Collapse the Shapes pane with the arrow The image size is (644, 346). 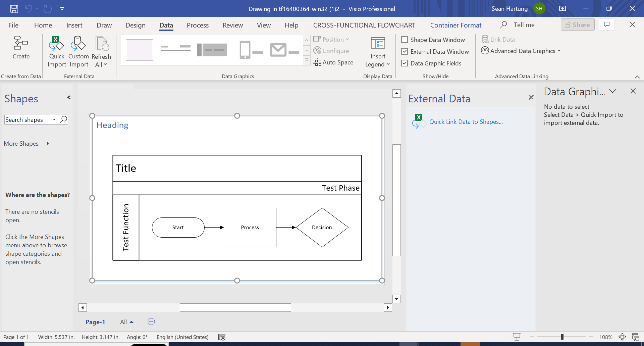[x=68, y=97]
